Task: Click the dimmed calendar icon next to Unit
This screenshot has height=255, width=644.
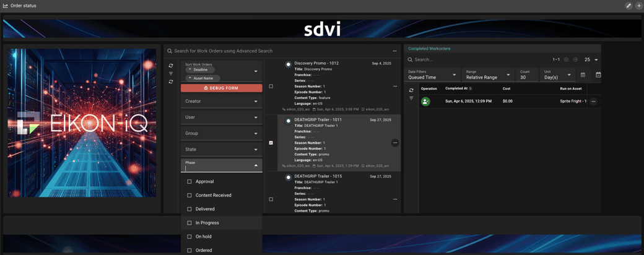Action: coord(583,75)
